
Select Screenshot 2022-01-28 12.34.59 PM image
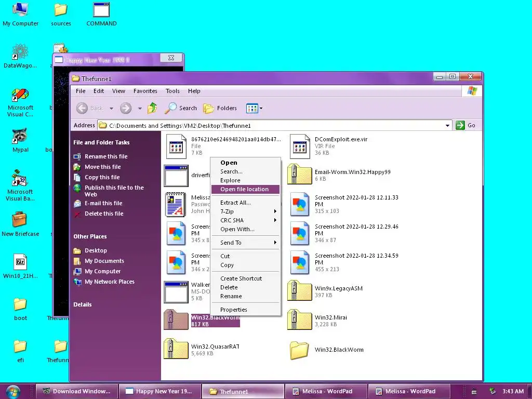point(344,262)
